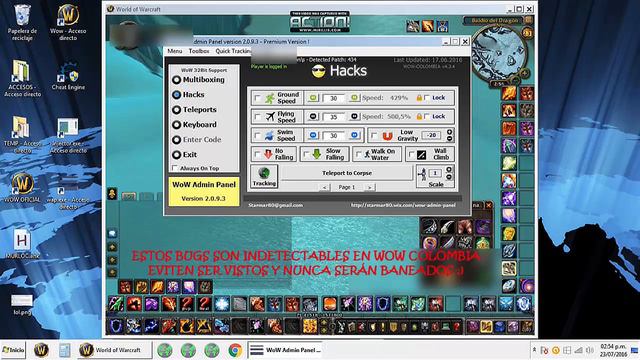Open Chrome from the taskbar

235,350
